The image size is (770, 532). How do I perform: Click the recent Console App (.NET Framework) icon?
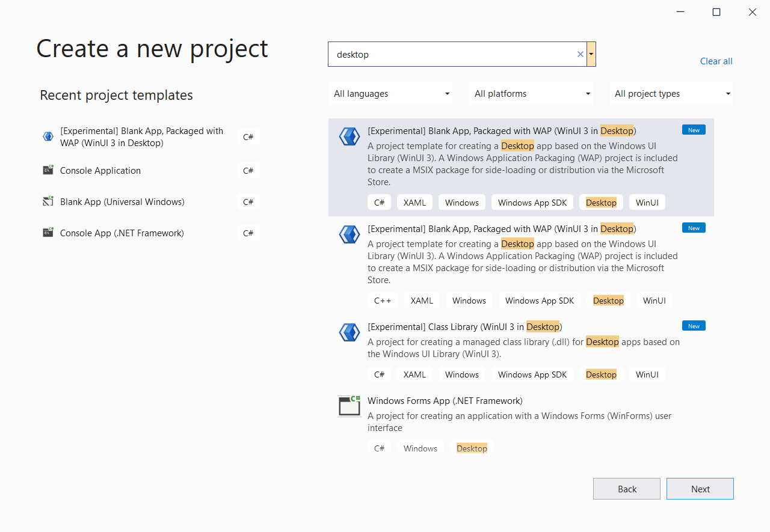pos(48,233)
